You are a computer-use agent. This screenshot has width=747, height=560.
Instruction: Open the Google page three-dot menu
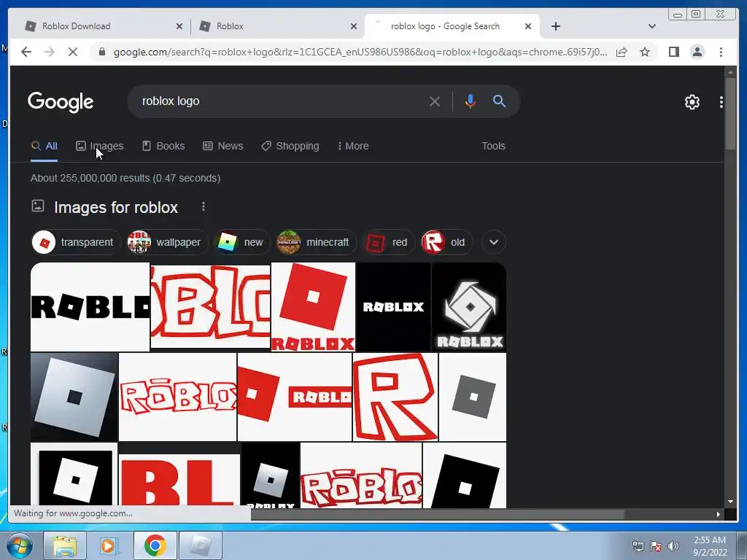point(721,102)
